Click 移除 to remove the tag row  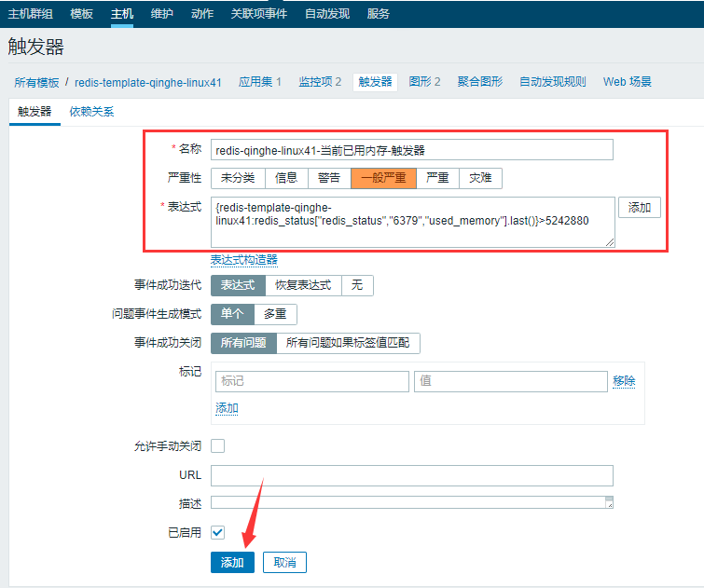(624, 381)
